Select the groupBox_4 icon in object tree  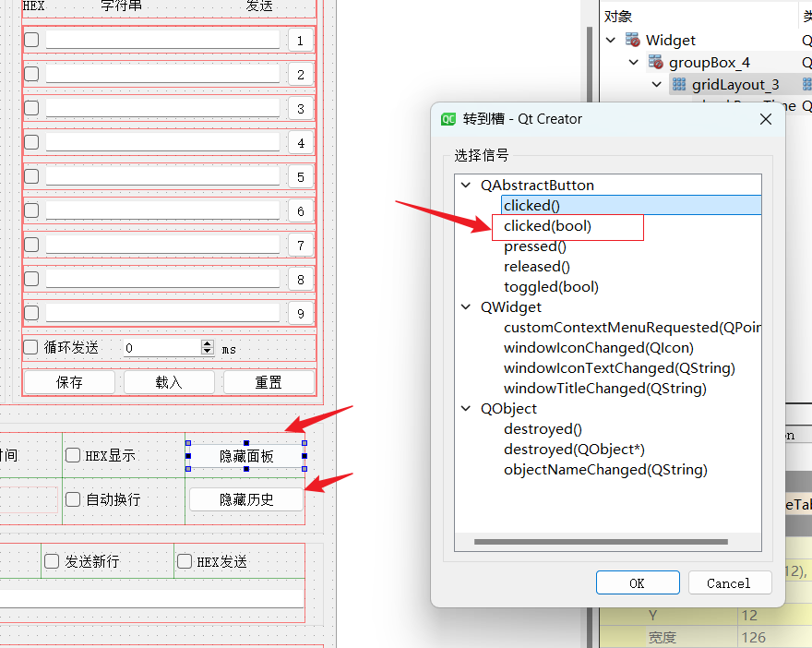656,62
